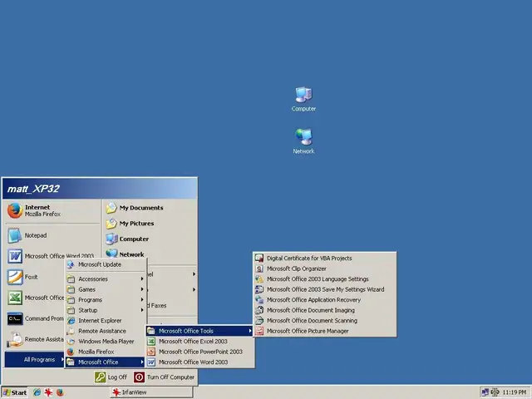Image resolution: width=532 pixels, height=399 pixels.
Task: Click the Start button
Action: click(15, 392)
